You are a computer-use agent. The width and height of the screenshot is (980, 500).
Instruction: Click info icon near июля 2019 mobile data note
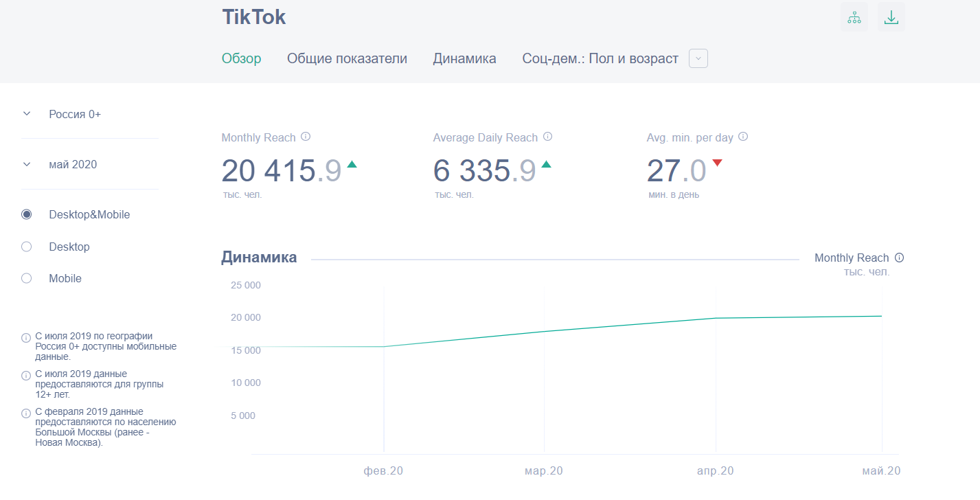click(26, 337)
